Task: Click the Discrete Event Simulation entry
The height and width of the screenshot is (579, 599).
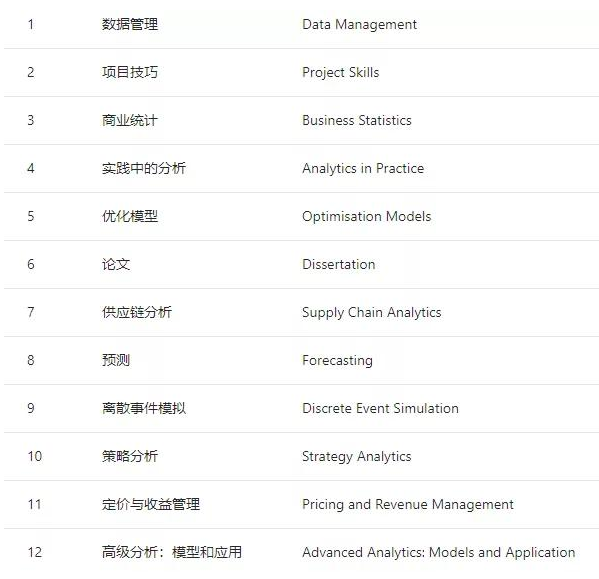Action: [x=380, y=408]
